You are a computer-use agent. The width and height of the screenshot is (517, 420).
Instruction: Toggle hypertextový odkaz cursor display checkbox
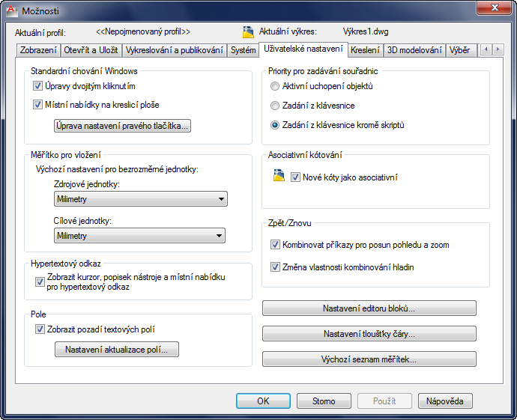point(40,282)
